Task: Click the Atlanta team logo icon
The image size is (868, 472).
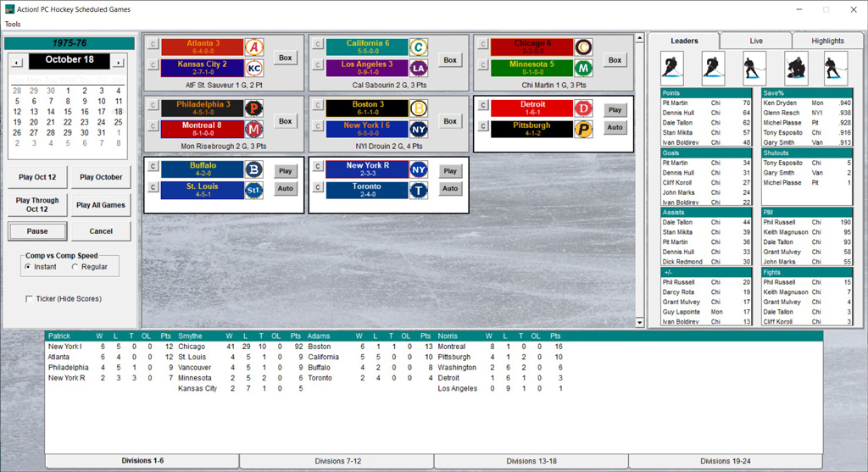Action: click(253, 47)
